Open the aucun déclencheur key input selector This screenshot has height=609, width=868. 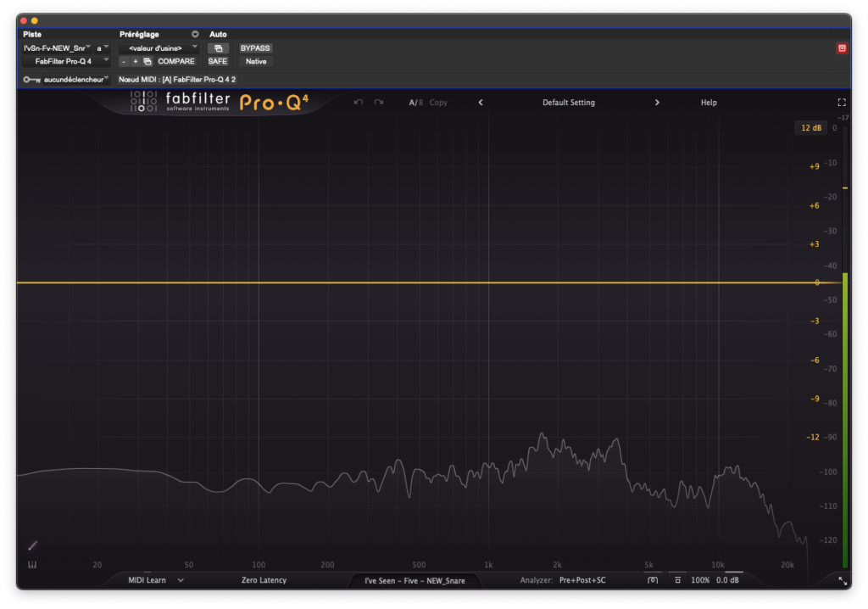tap(76, 80)
